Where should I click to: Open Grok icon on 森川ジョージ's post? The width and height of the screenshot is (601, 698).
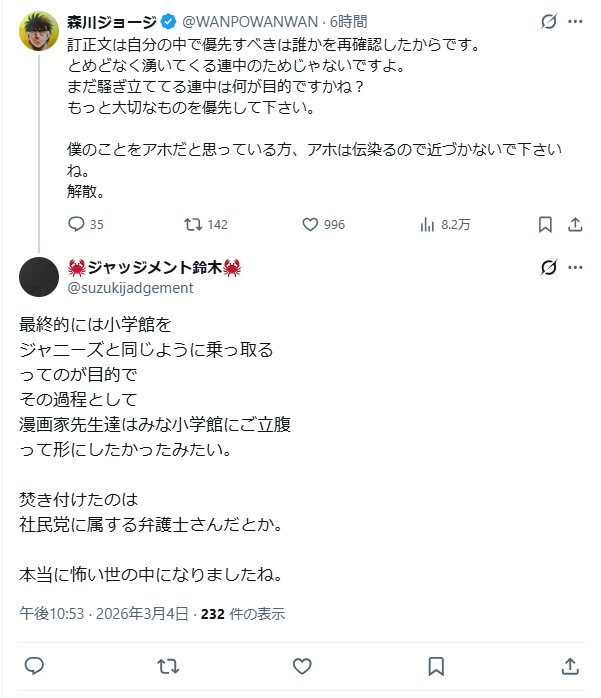coord(548,21)
